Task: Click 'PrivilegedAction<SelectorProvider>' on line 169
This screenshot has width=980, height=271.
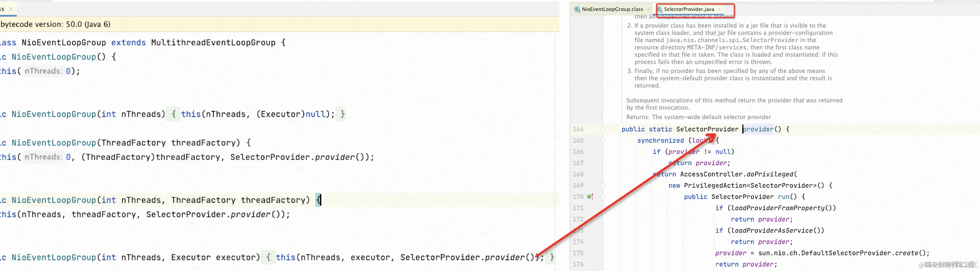Action: tap(750, 186)
